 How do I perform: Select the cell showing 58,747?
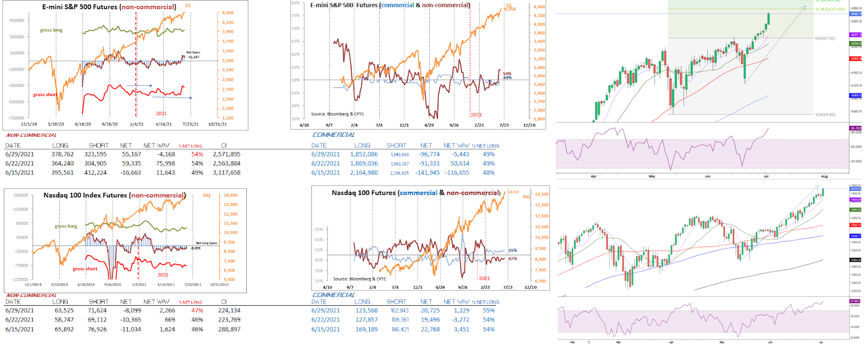tap(64, 320)
